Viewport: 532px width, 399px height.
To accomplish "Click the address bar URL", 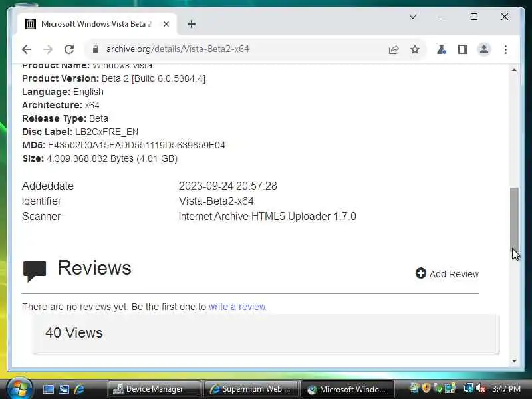I will pos(178,49).
